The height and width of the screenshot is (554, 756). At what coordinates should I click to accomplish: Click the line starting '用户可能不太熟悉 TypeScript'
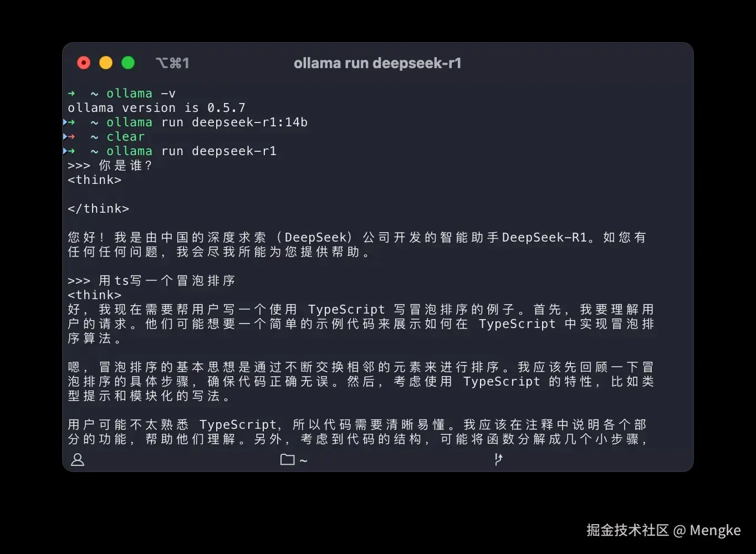click(x=357, y=425)
